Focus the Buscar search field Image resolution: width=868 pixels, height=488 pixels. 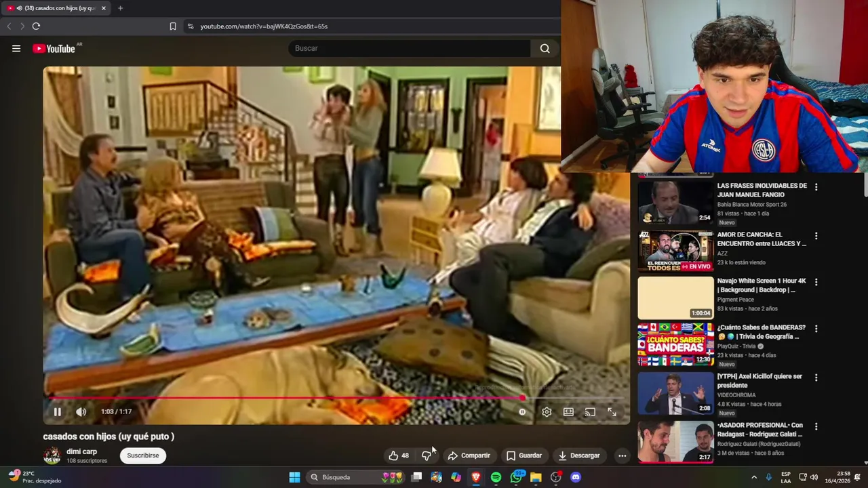[x=410, y=48]
